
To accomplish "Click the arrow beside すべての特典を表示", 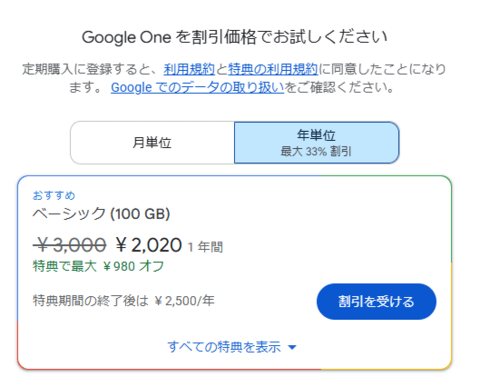I will pos(292,347).
